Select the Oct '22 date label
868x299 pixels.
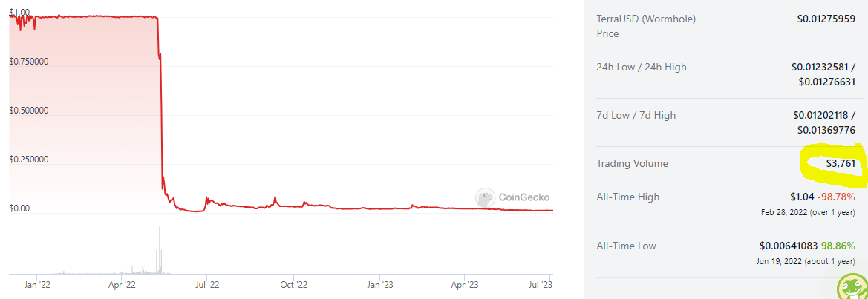[x=294, y=283]
